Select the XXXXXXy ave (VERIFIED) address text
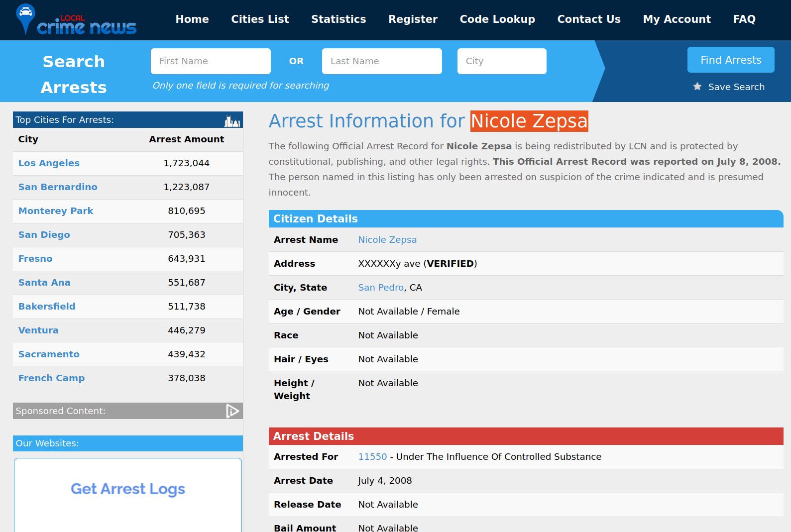791x532 pixels. coord(418,264)
